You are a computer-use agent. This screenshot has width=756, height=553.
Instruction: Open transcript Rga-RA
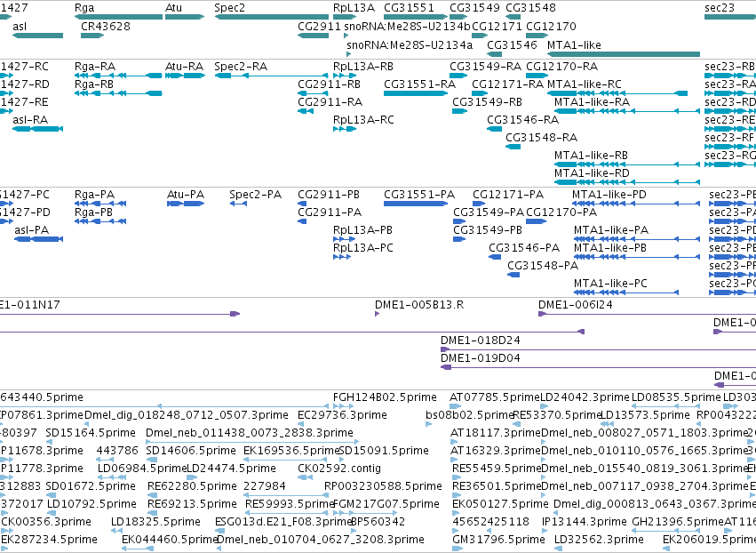point(119,76)
